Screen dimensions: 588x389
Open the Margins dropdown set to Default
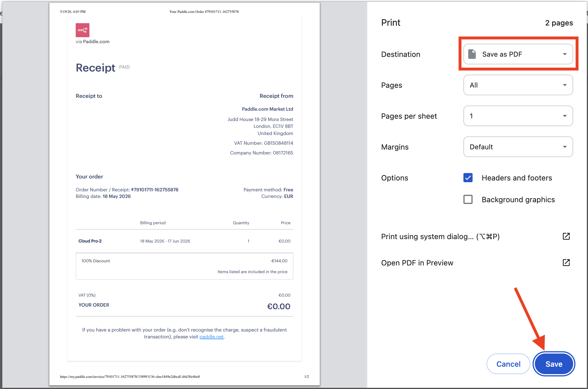point(518,147)
